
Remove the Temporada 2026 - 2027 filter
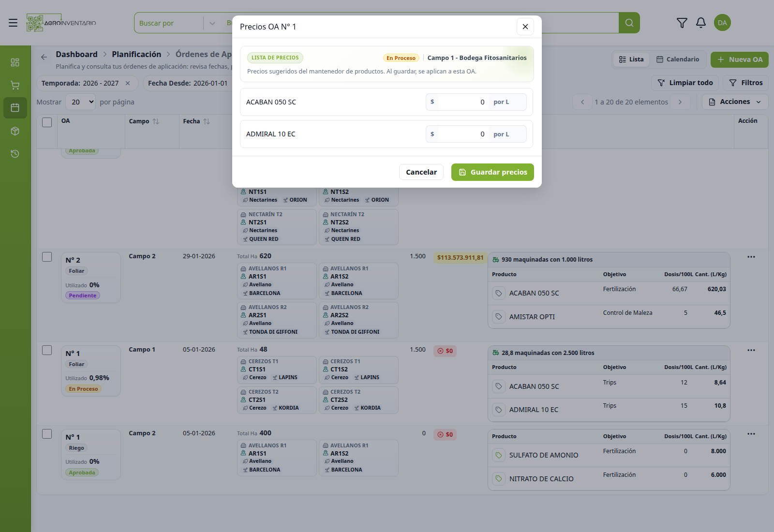point(128,83)
